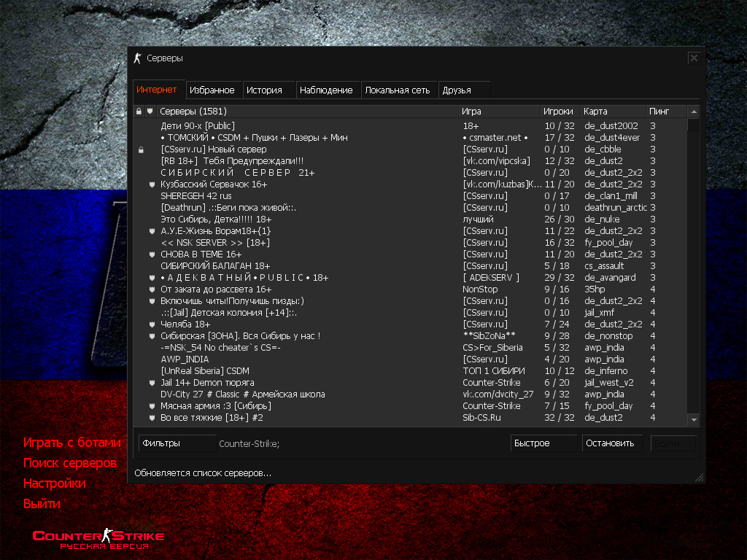Screen dimensions: 747x560
Task: Click the shield icon beside Челяба 18+
Action: [152, 324]
